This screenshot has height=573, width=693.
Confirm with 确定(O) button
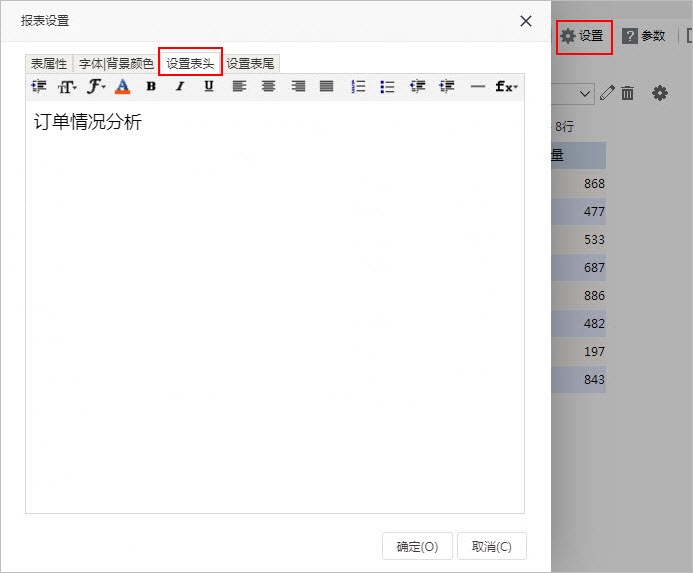417,546
